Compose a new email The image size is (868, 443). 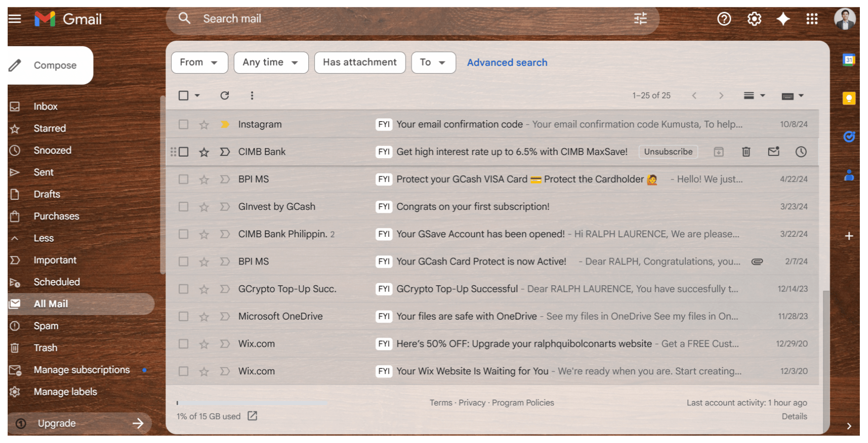pos(50,66)
